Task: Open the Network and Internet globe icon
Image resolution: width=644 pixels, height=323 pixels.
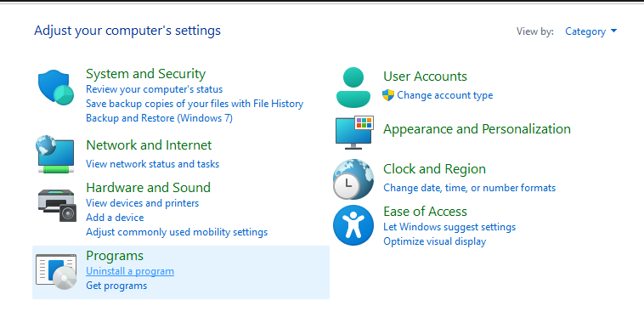Action: point(55,154)
